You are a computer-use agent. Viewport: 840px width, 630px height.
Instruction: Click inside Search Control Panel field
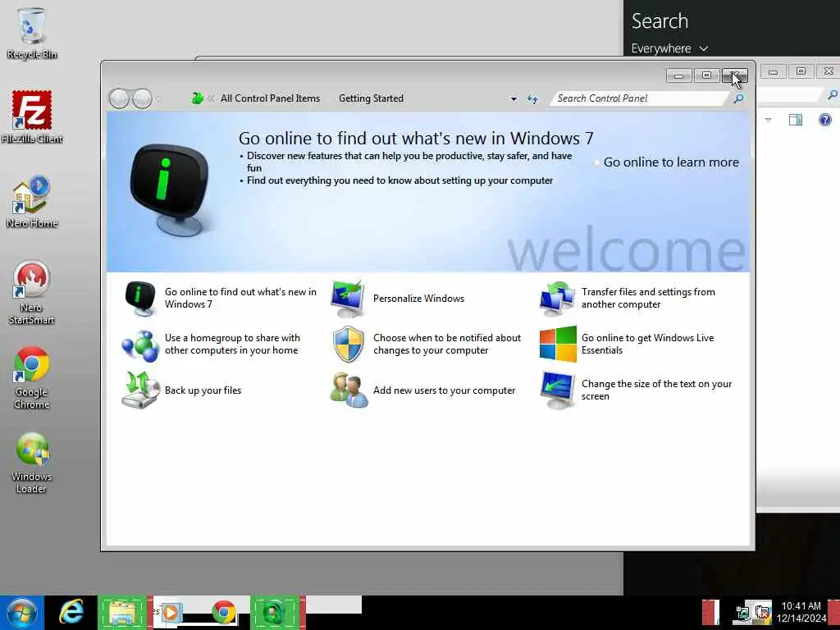click(x=639, y=98)
